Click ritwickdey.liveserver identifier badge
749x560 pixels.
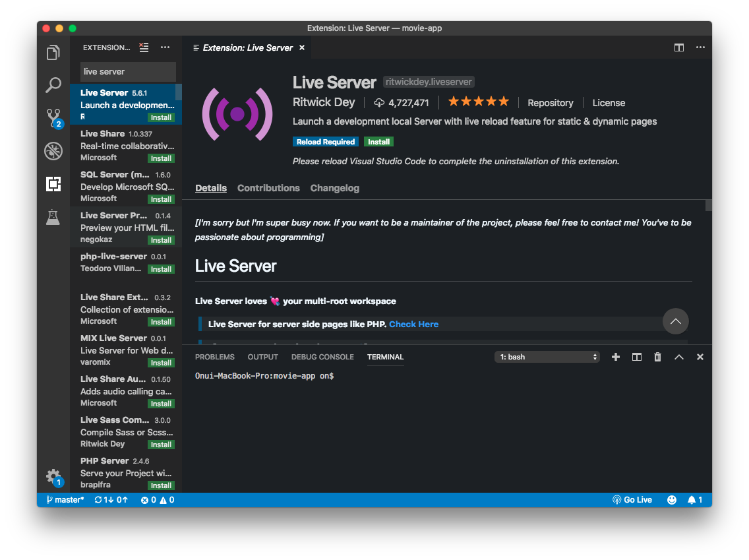pos(429,82)
